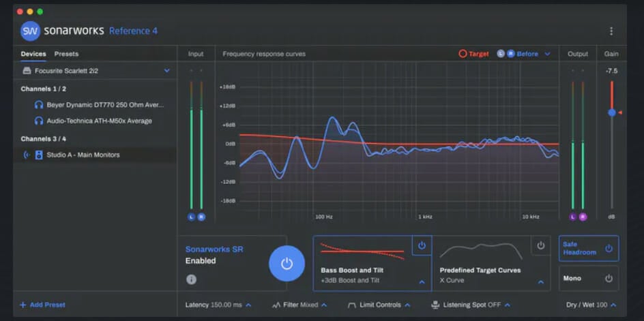Viewport: 644px width, 321px height.
Task: Click the Target label text
Action: coord(479,54)
